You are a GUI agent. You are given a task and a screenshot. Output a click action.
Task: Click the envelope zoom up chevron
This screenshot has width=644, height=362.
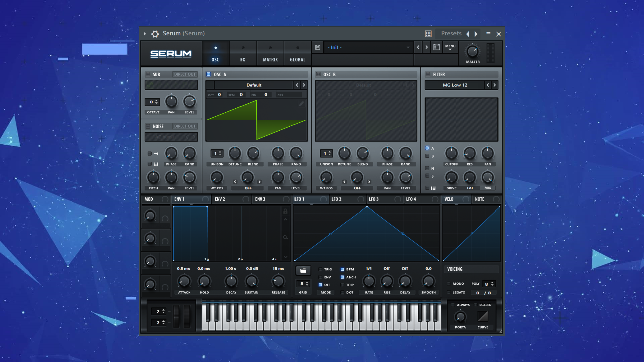coord(285,220)
